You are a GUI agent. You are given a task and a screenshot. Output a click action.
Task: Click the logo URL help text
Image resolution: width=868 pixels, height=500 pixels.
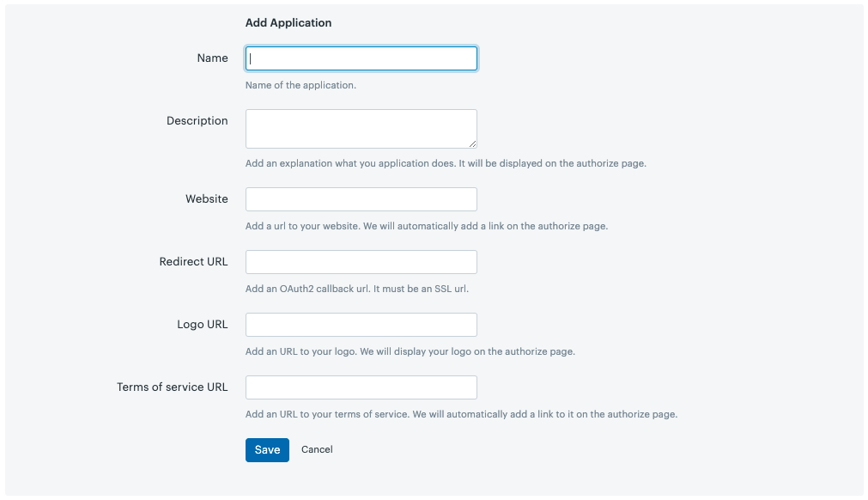click(410, 352)
